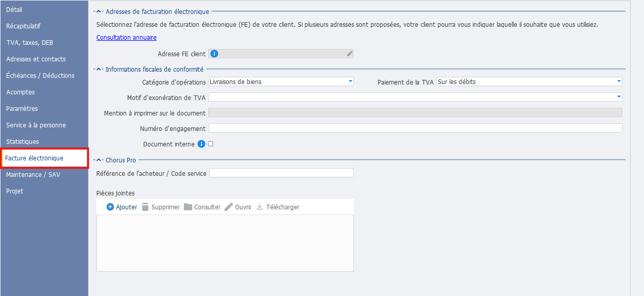Click the Référence de l'acheteur / Code service field
644x296 pixels.
click(281, 173)
